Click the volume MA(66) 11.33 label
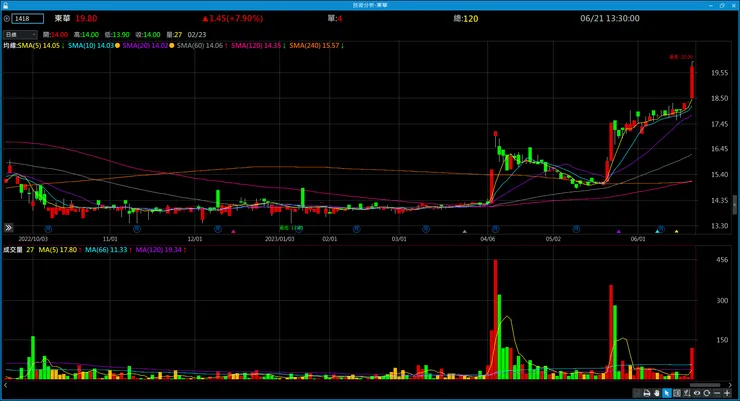This screenshot has height=401, width=740. point(108,250)
